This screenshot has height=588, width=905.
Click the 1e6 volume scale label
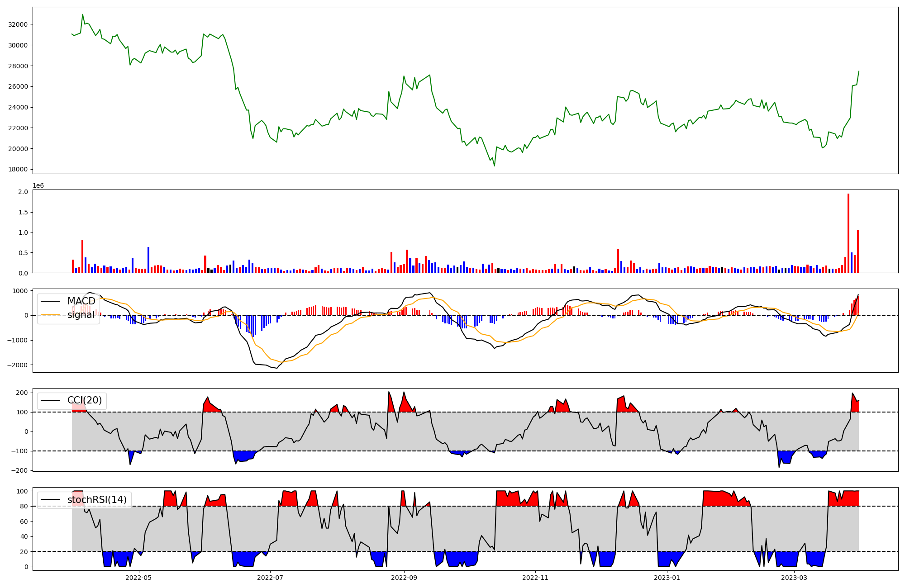[38, 186]
